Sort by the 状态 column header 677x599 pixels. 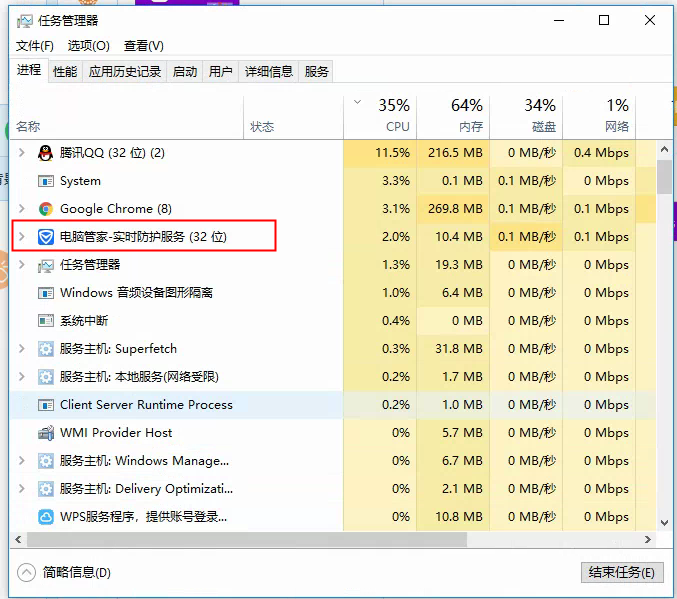294,117
